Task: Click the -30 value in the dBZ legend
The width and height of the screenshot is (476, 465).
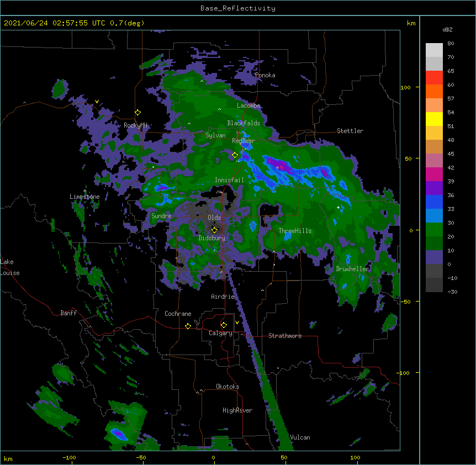Action: pyautogui.click(x=452, y=292)
